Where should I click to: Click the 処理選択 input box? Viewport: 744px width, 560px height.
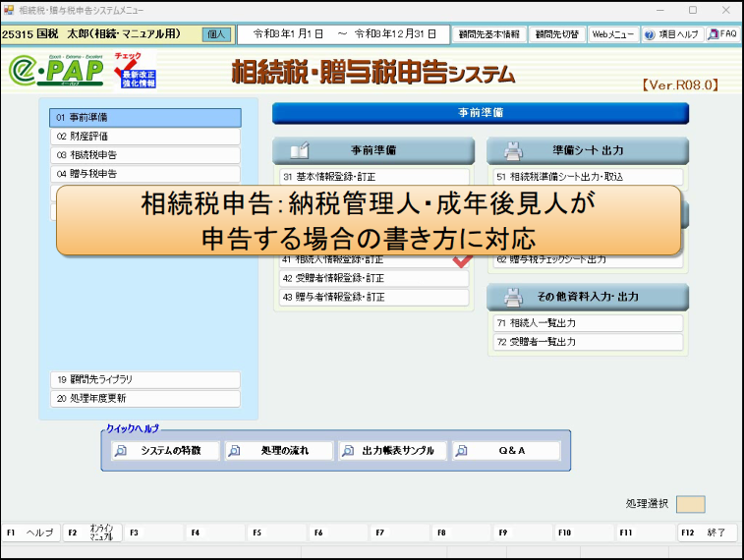click(x=690, y=504)
